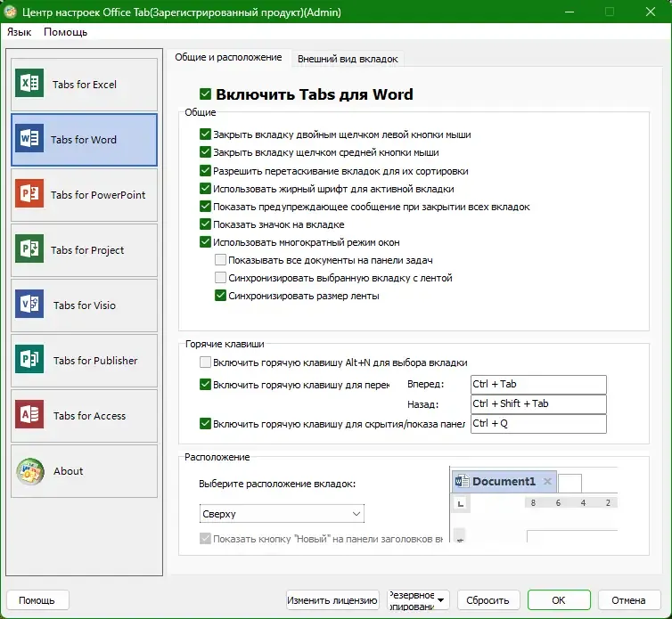Select Tabs for PowerPoint label in sidebar
Screen dimensions: 672x619
(x=98, y=195)
